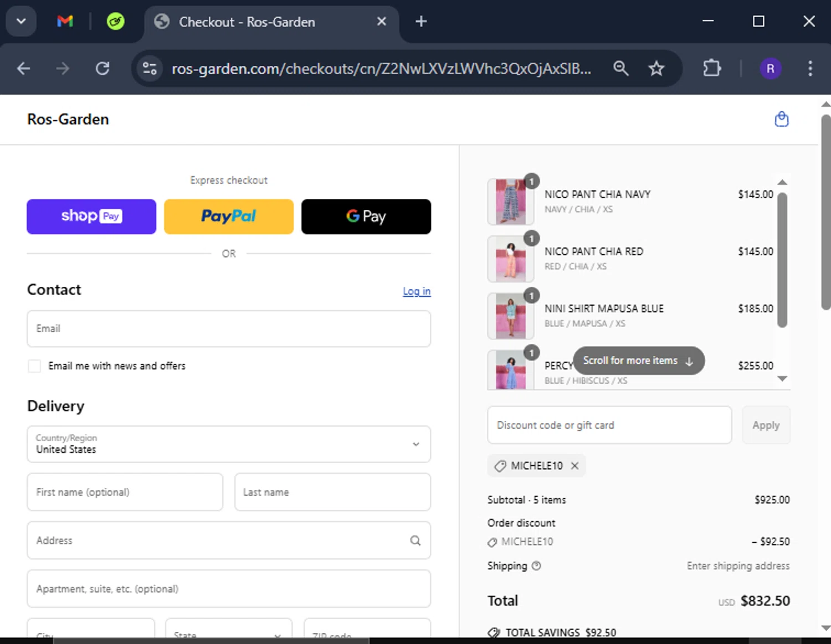This screenshot has width=831, height=644.
Task: Click the − $92.50 discount amount
Action: point(771,542)
